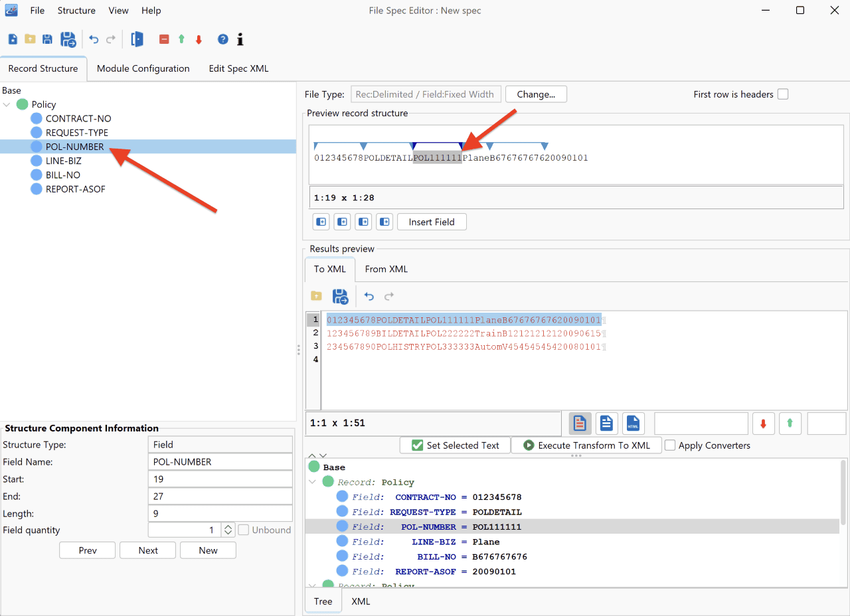Open a spec with the folder icon
The width and height of the screenshot is (850, 616).
coord(30,39)
